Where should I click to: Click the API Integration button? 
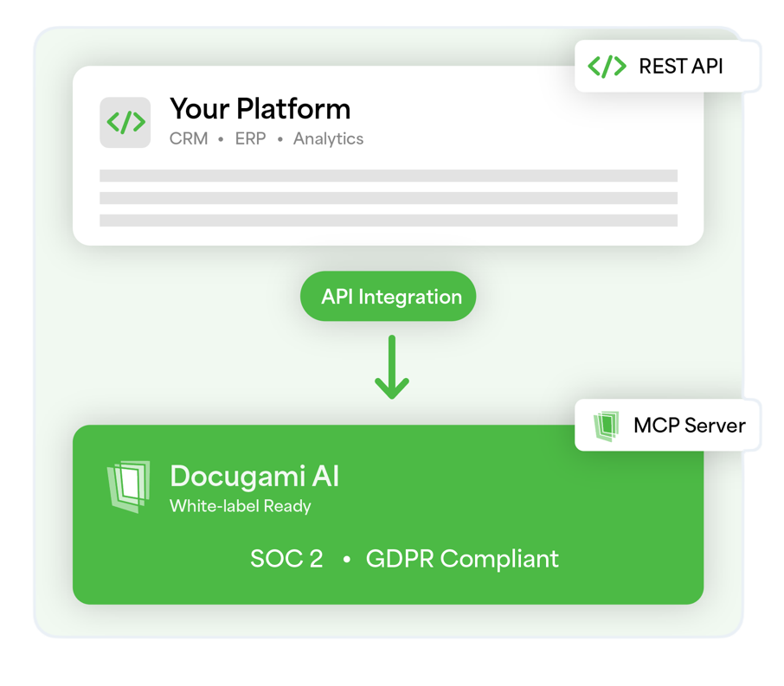tap(388, 296)
